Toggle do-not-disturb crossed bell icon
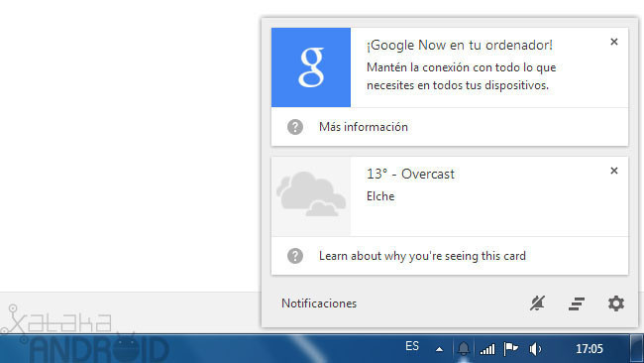This screenshot has height=363, width=644. (x=537, y=303)
